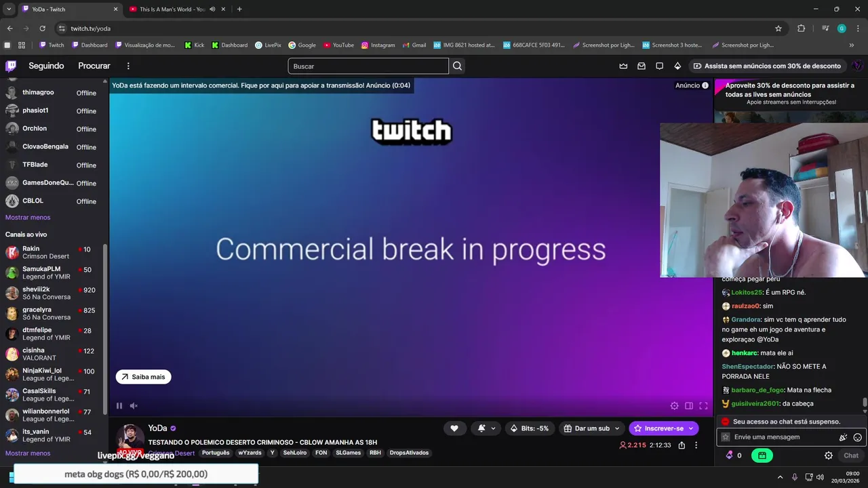
Task: Enter fullscreen on the video player
Action: 703,406
